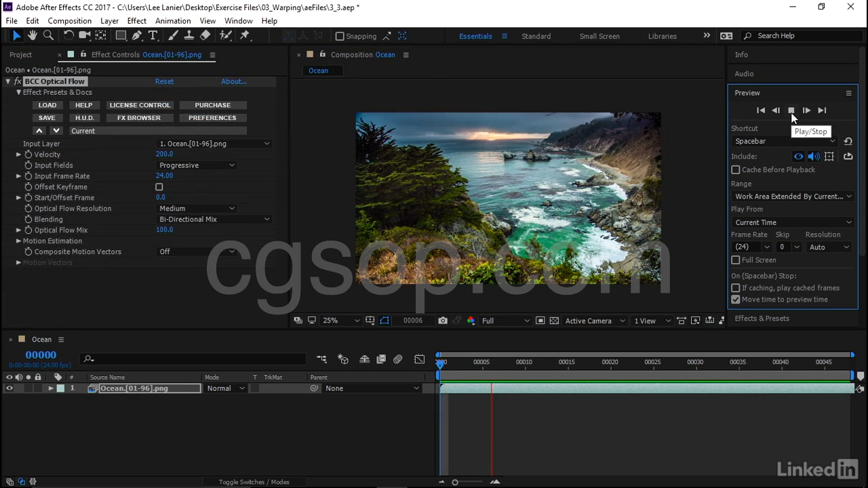Click the timeline zoom slider handle
The image size is (868, 488).
pyautogui.click(x=455, y=482)
